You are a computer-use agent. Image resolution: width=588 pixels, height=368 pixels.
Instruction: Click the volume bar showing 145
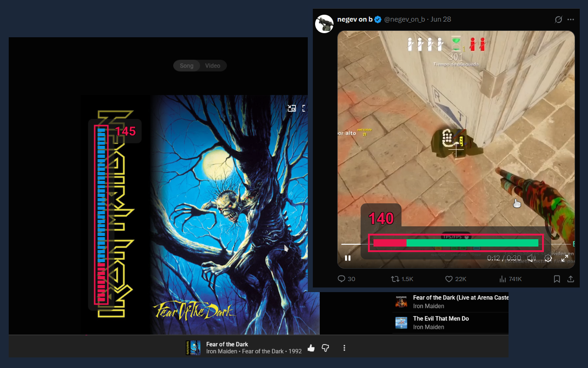[x=101, y=215]
